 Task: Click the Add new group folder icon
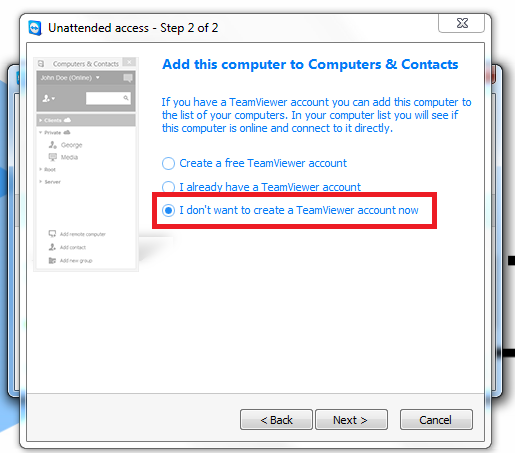pos(52,260)
